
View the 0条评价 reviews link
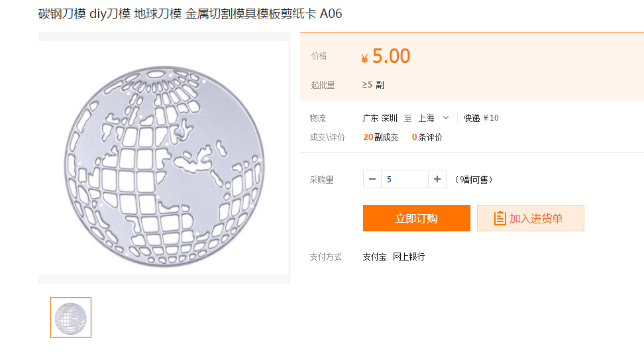[427, 137]
